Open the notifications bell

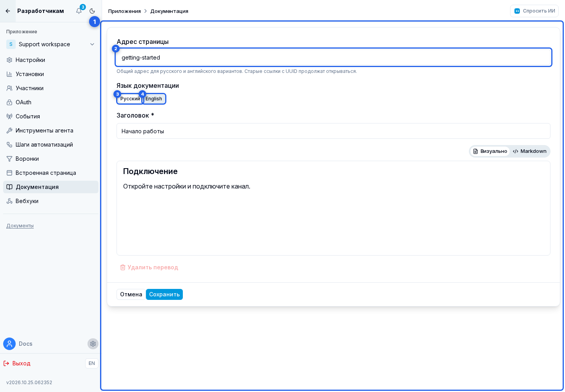point(79,11)
